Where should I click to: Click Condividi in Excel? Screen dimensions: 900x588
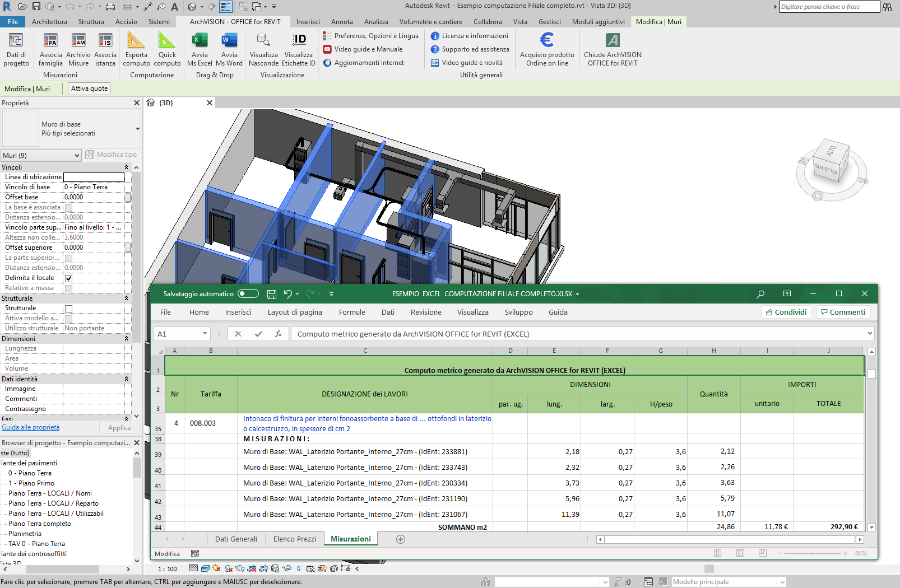[786, 312]
